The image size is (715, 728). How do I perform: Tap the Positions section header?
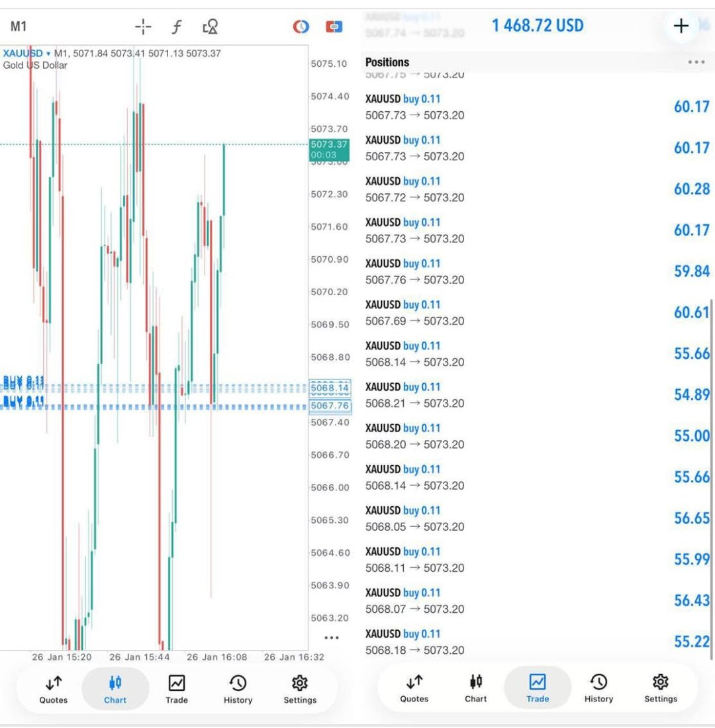tap(387, 62)
